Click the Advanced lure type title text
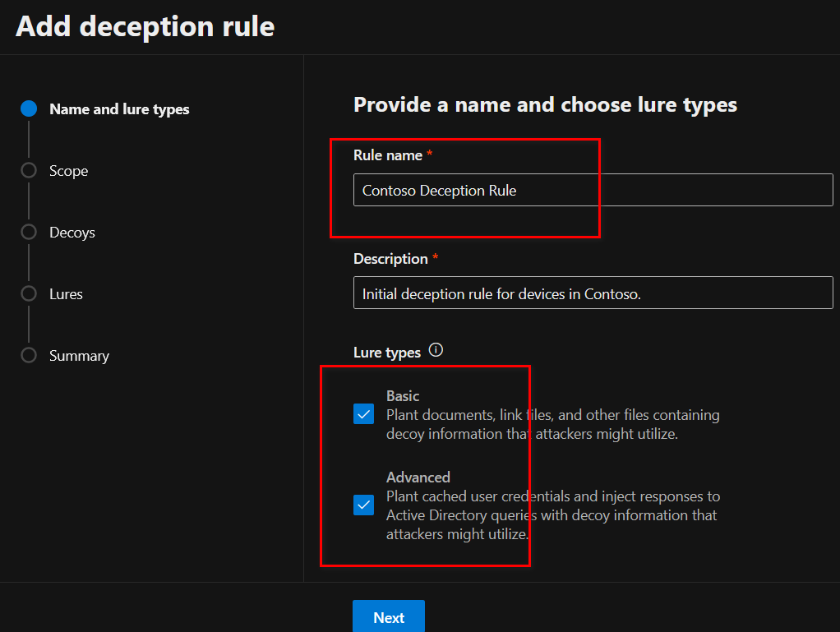 (418, 477)
